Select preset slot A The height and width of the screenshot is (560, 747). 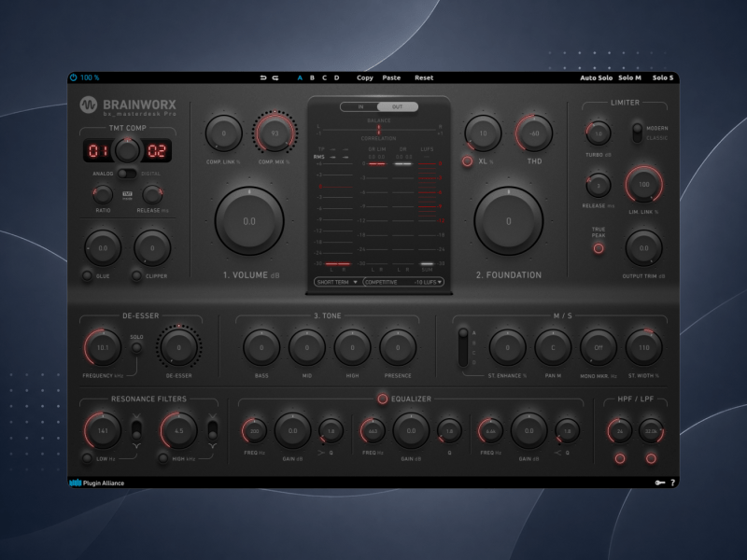[300, 77]
